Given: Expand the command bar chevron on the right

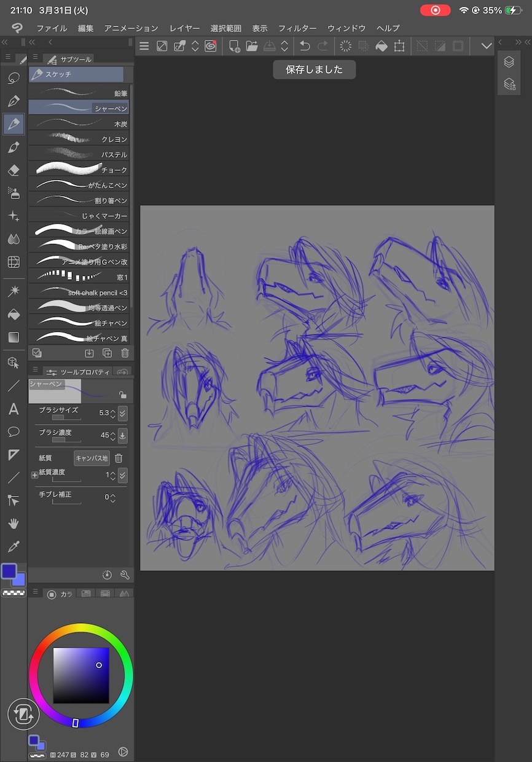Looking at the screenshot, I should point(487,46).
